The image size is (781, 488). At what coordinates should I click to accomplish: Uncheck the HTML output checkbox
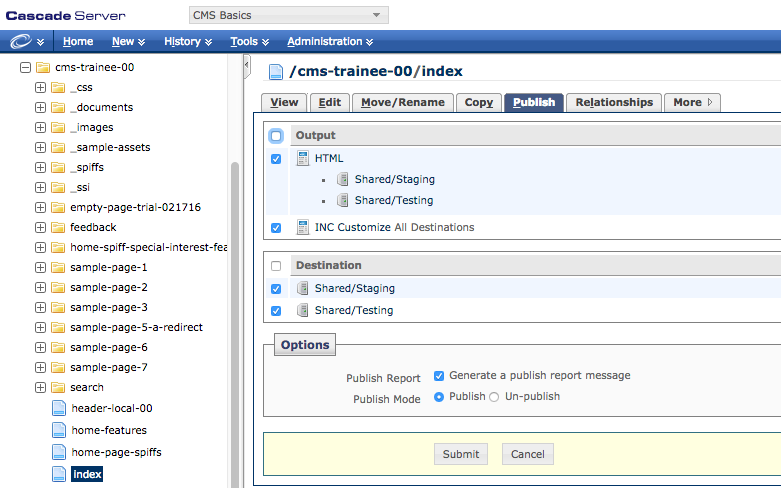(276, 158)
